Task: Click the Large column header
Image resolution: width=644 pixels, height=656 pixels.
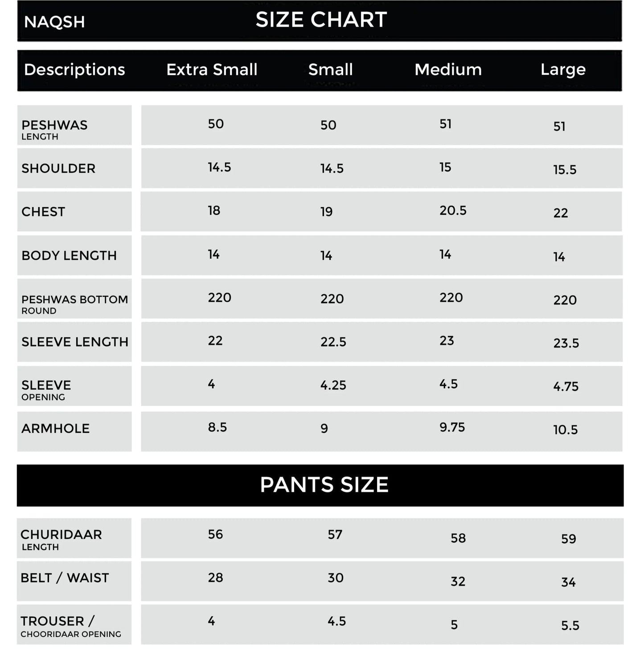Action: click(563, 70)
